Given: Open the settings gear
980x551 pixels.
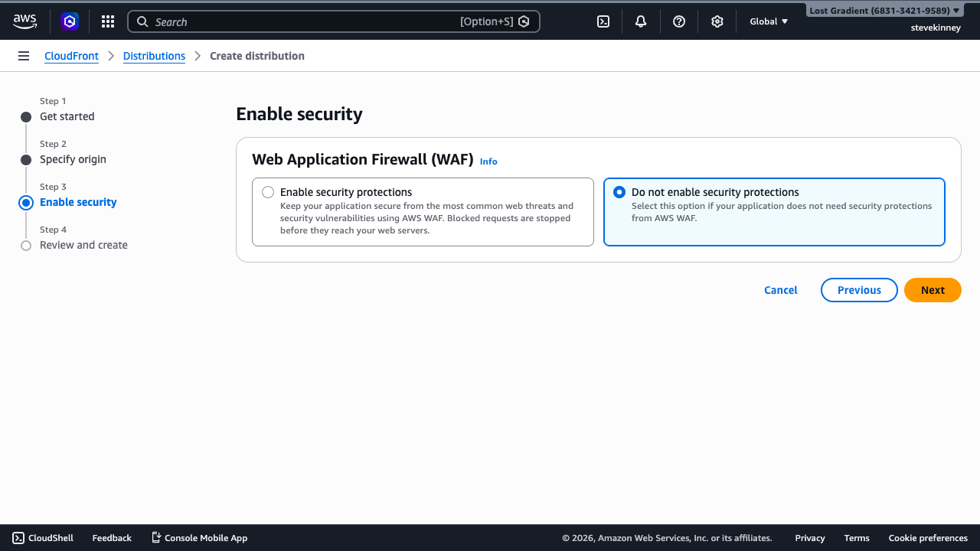Looking at the screenshot, I should tap(717, 21).
